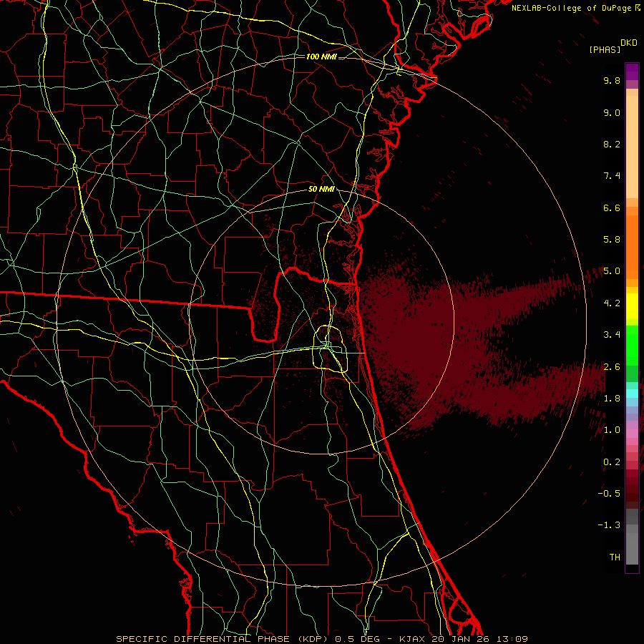Click the 2.6 scale value
The width and height of the screenshot is (644, 644).
[612, 367]
